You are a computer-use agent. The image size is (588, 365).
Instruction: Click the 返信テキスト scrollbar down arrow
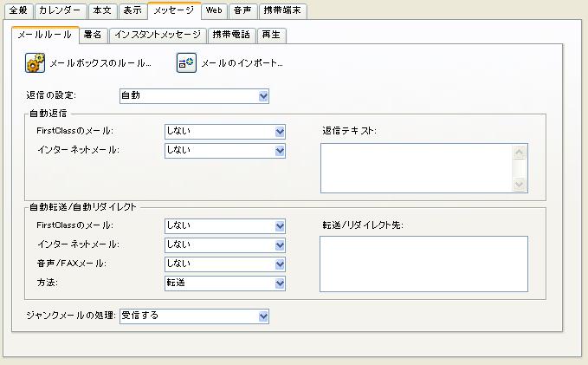(520, 185)
